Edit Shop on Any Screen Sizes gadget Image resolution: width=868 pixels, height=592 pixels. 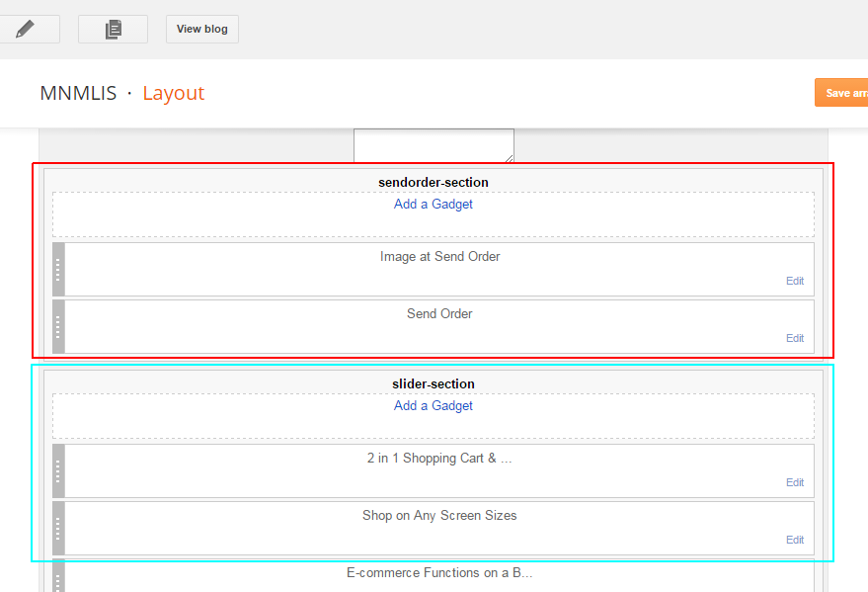[x=795, y=540]
